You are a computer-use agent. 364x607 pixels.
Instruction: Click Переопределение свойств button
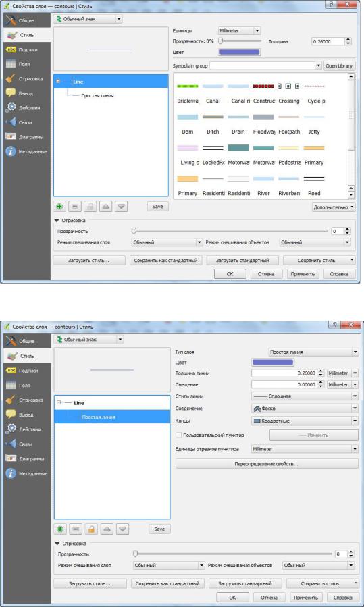click(x=267, y=464)
